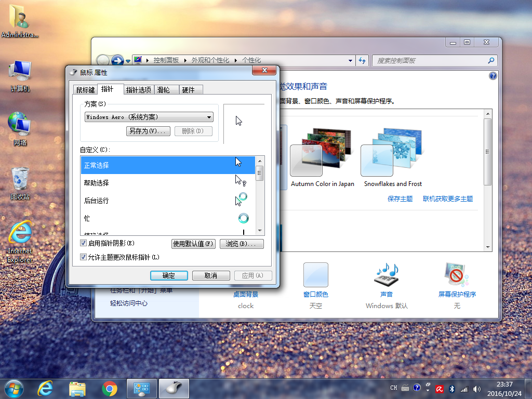
Task: Open the 网络 desktop icon
Action: point(20,129)
